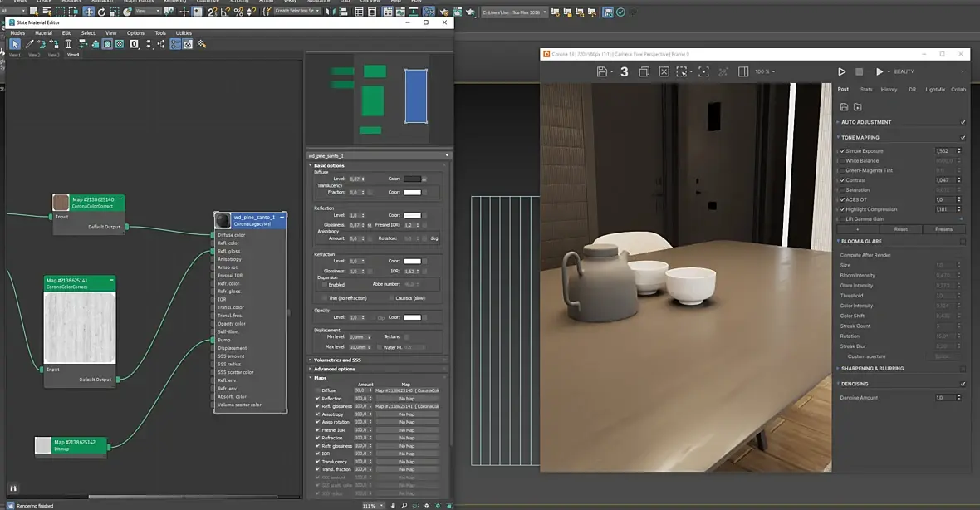Click the Diffuse color swatch

(x=413, y=179)
